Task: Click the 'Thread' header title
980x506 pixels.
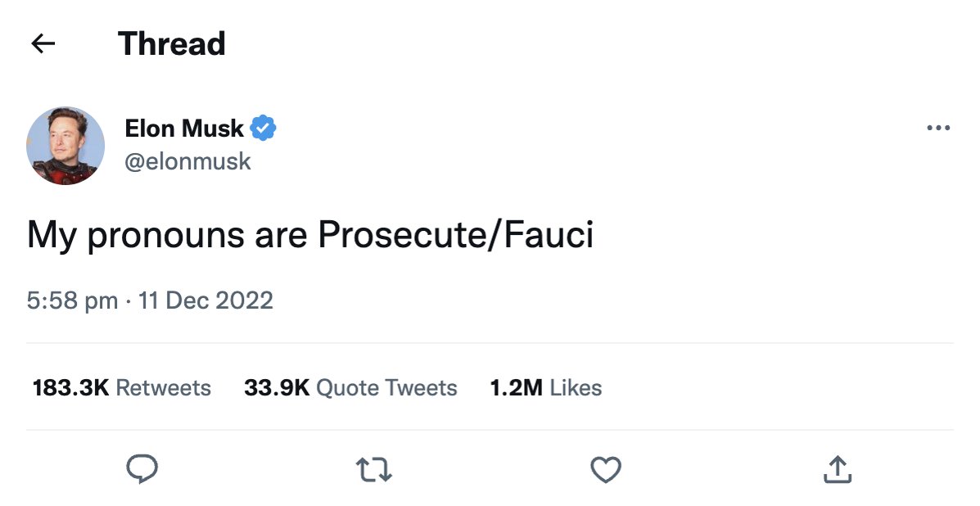Action: click(172, 43)
